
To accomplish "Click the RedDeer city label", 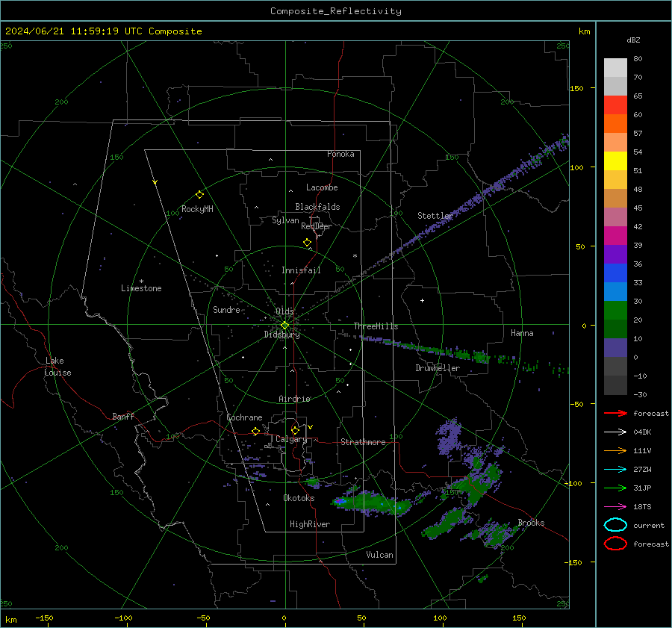I will (317, 226).
